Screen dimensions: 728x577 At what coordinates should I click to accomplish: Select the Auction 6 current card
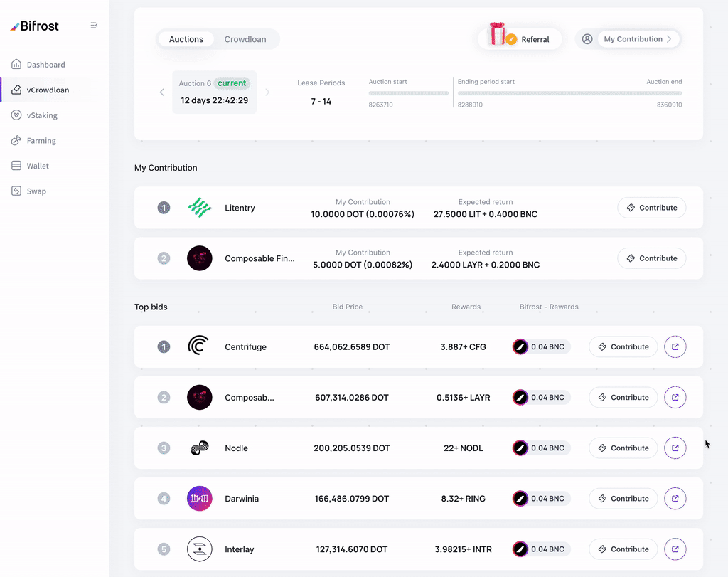[x=215, y=92]
